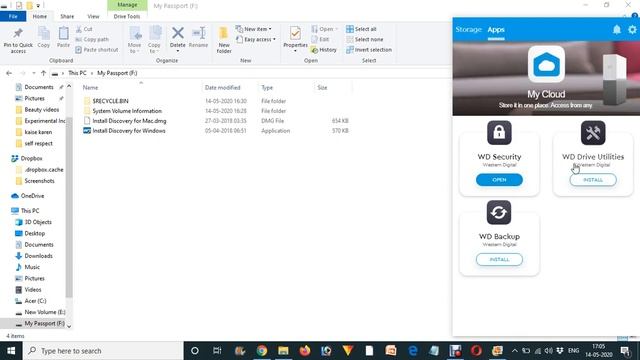This screenshot has width=640, height=360.
Task: Open OneDrive in the navigation pane
Action: (x=32, y=196)
